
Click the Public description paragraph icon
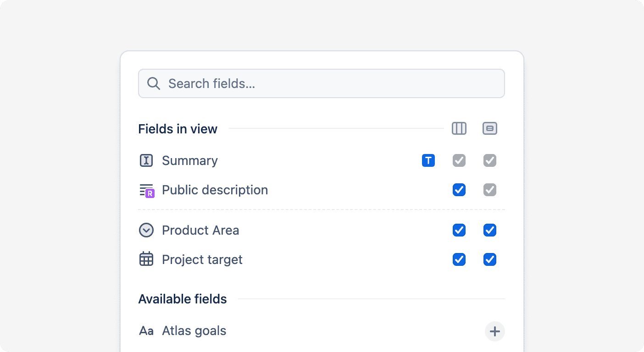(x=147, y=190)
